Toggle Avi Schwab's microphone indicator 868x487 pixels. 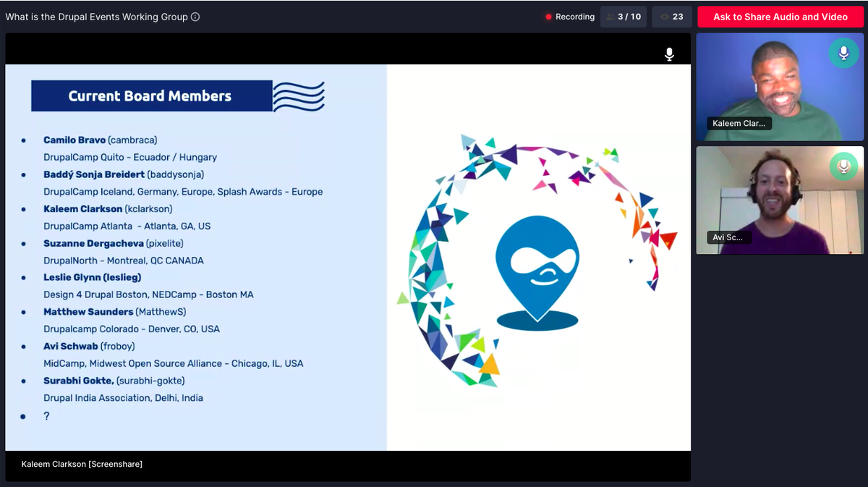pyautogui.click(x=843, y=167)
